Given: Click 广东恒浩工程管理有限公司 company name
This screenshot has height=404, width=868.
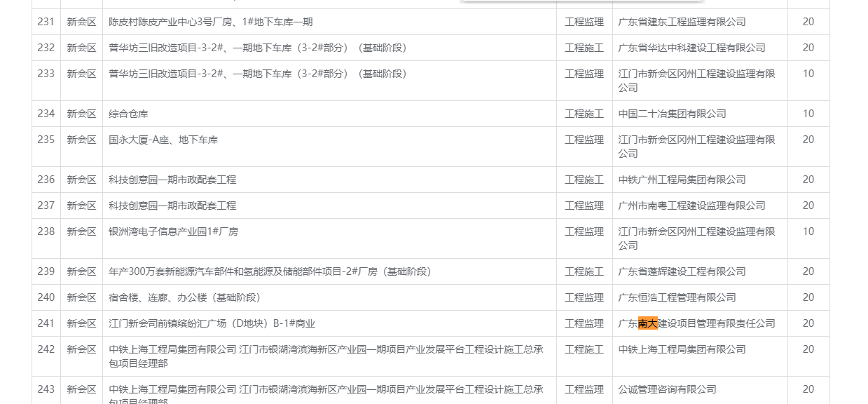Looking at the screenshot, I should [x=677, y=297].
